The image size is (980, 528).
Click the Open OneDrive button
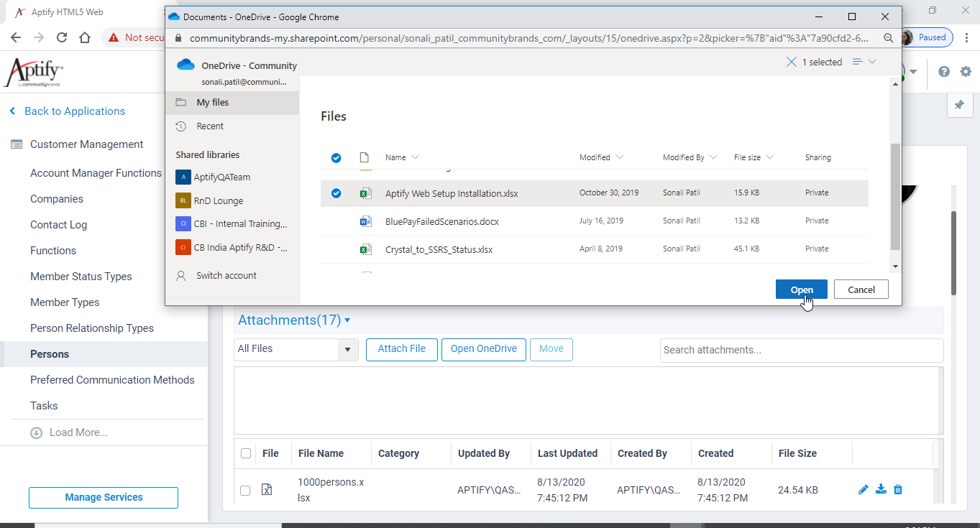click(484, 349)
